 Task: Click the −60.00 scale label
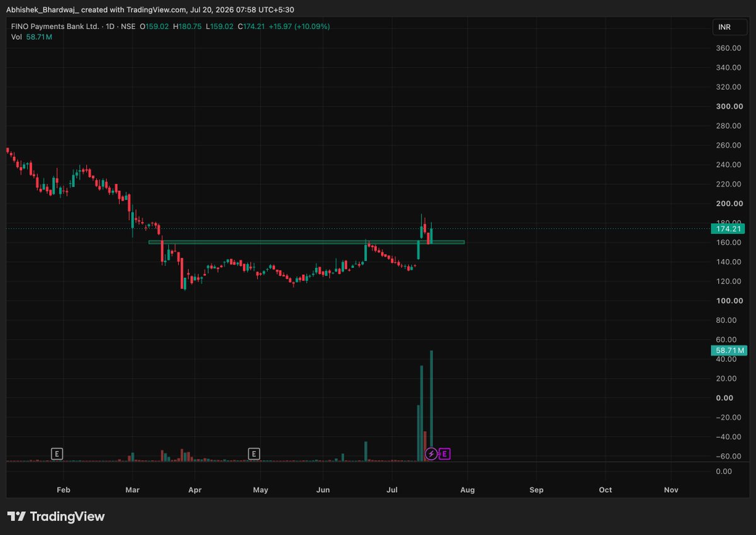click(x=728, y=456)
